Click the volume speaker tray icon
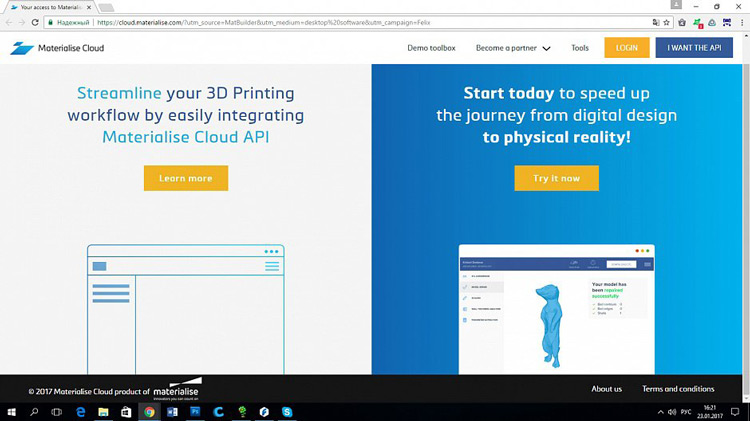 (x=672, y=412)
